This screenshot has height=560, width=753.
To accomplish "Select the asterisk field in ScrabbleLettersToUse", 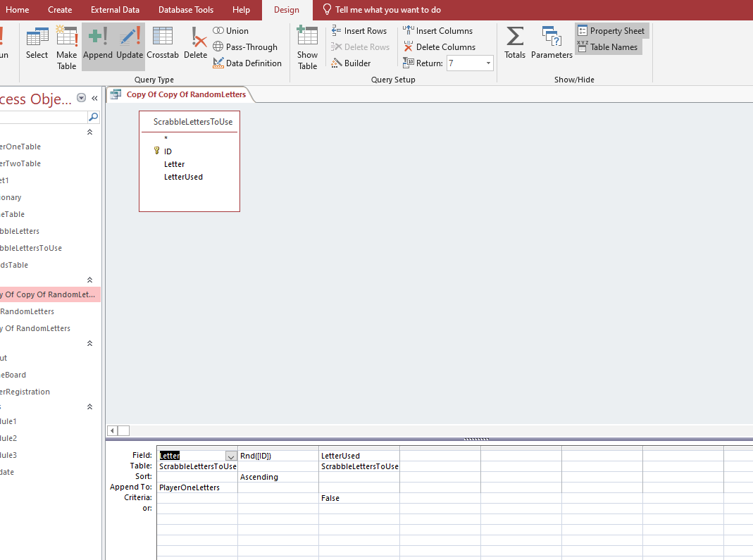I will tap(166, 138).
